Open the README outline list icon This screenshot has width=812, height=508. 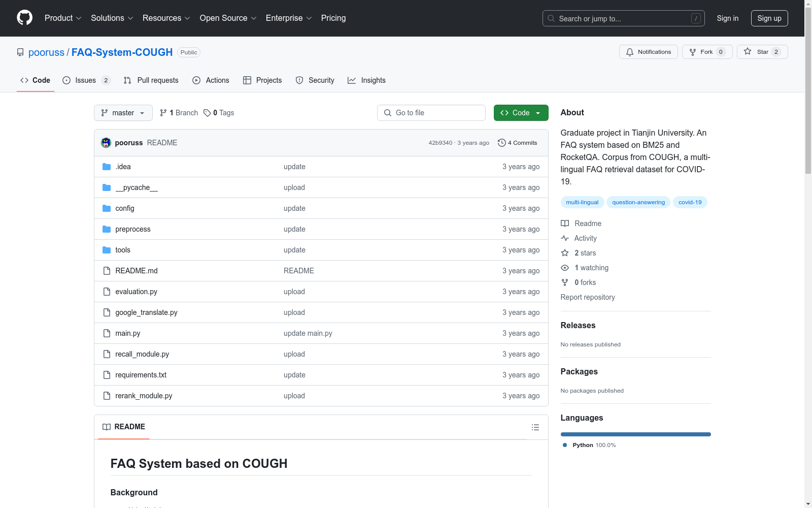click(x=535, y=427)
